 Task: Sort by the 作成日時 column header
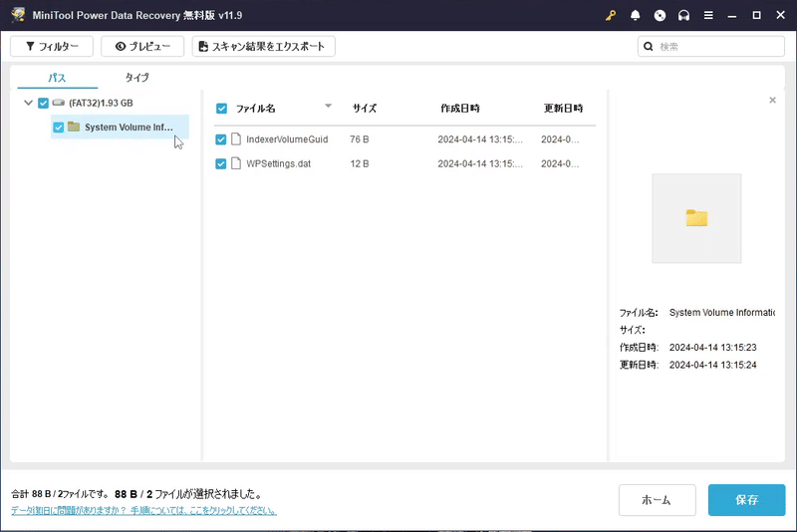click(460, 109)
